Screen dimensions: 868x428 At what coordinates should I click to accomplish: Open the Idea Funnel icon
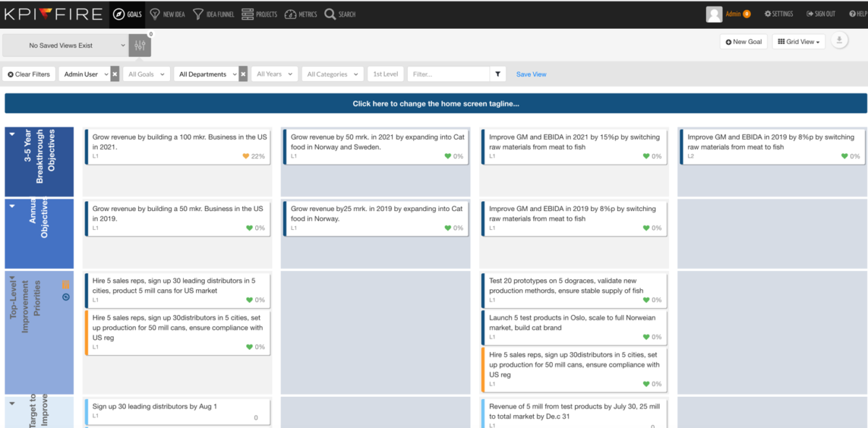point(198,14)
